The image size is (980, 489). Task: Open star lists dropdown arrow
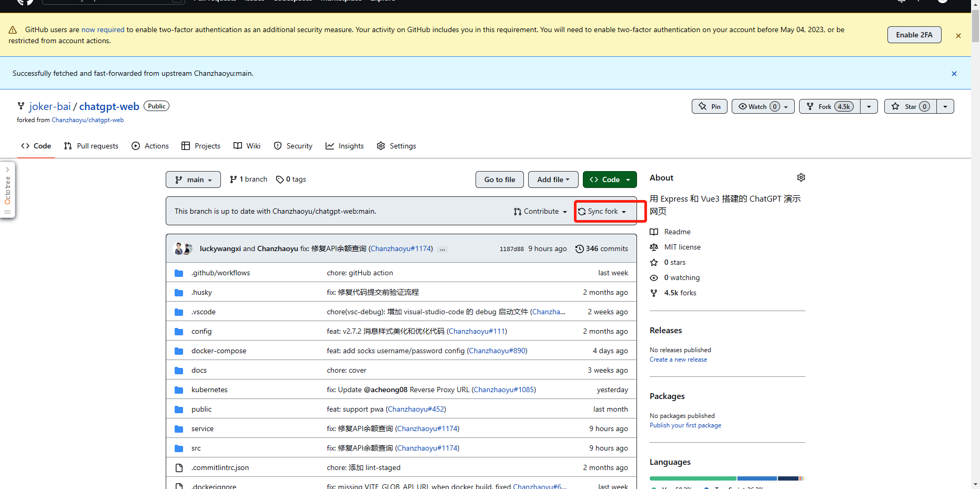pos(945,106)
